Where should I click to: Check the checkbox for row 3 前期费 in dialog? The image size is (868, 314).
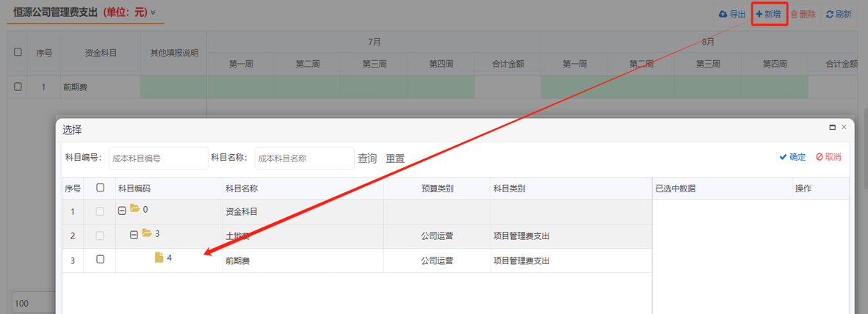[100, 259]
